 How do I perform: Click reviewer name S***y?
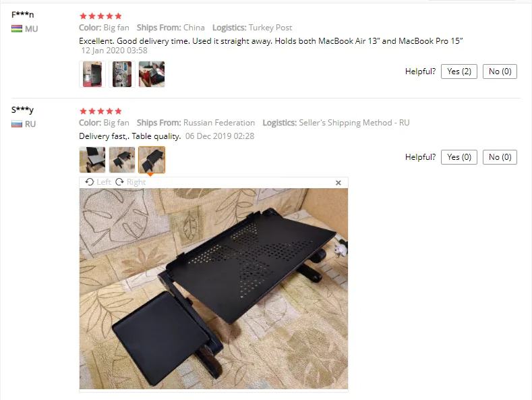point(22,110)
